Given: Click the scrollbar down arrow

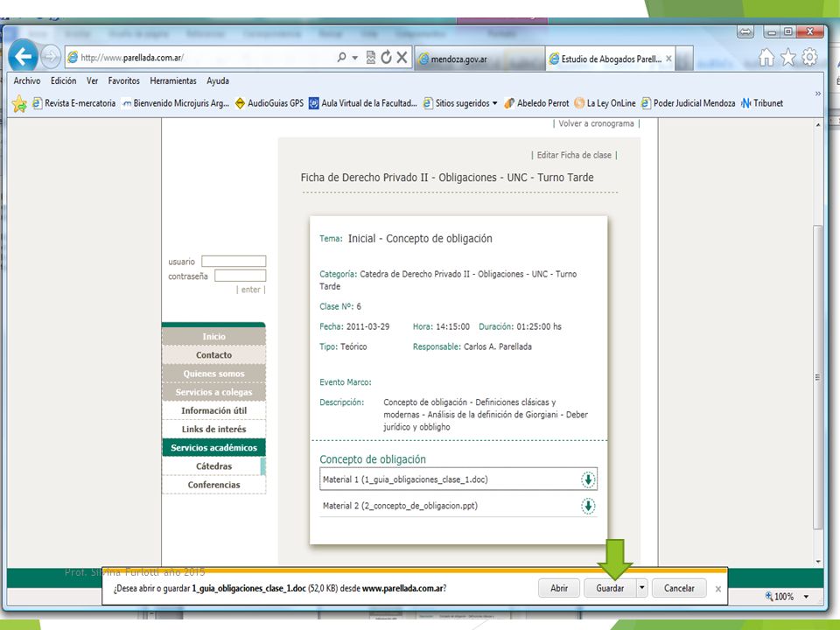Looking at the screenshot, I should point(817,562).
